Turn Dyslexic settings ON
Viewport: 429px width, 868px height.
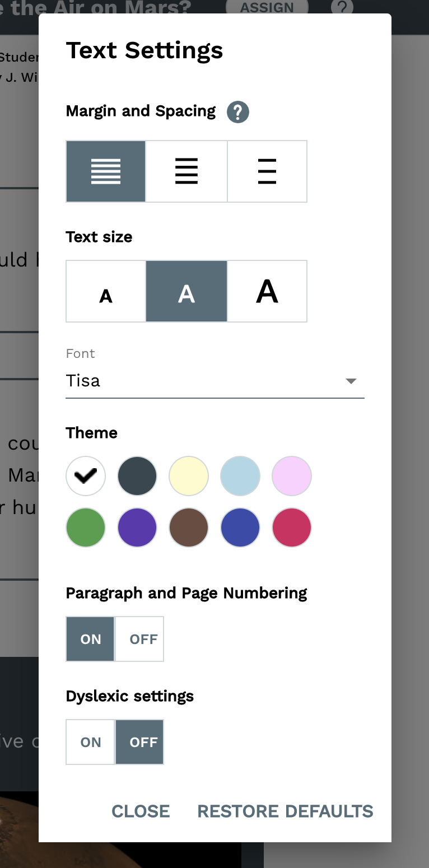[x=91, y=742]
